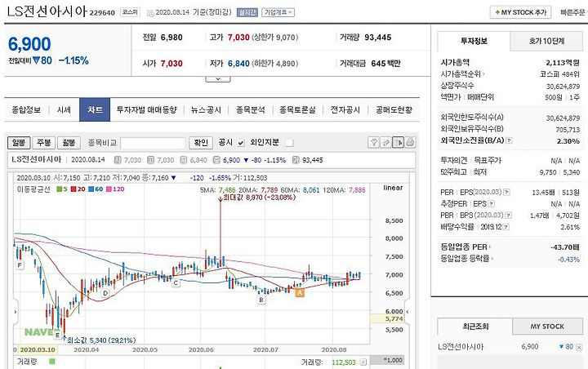Switch to MY STOCK tab below
588x369 pixels.
(547, 327)
